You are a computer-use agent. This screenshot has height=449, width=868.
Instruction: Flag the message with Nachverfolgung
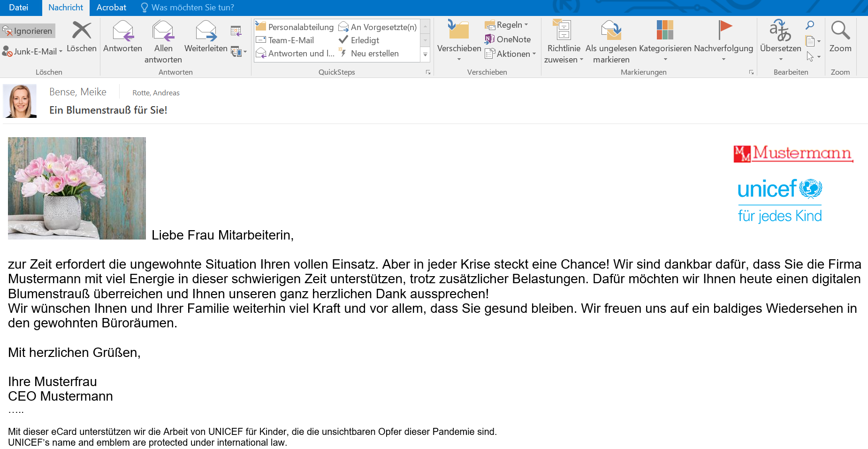[725, 30]
